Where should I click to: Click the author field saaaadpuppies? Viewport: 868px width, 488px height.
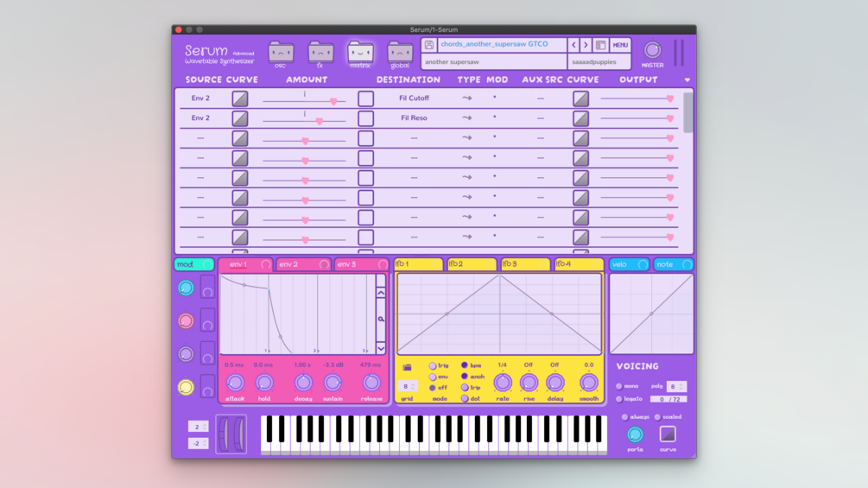(x=599, y=61)
